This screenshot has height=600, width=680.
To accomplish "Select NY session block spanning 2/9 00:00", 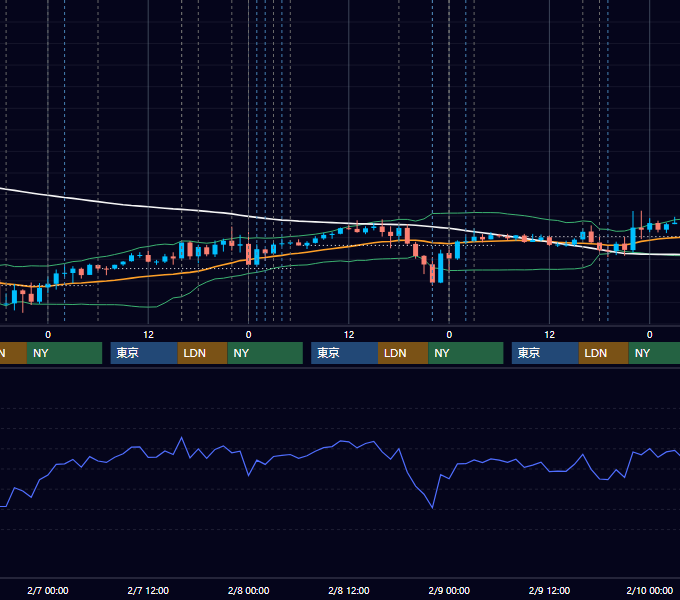I will pyautogui.click(x=466, y=353).
